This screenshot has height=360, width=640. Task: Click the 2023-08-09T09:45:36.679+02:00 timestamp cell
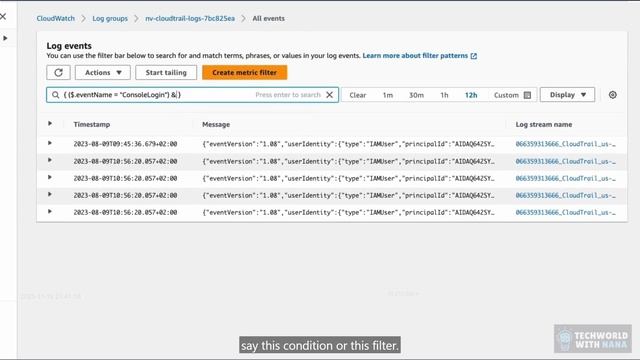point(125,144)
